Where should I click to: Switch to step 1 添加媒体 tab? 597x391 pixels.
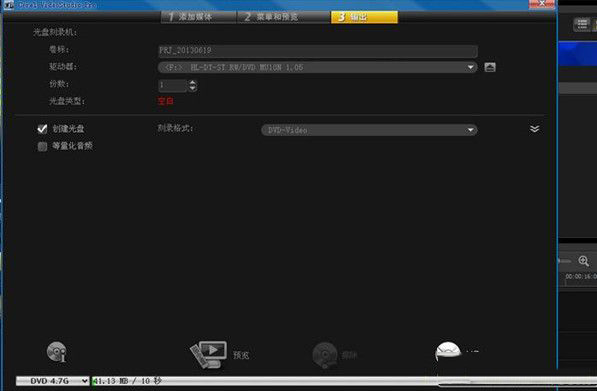198,17
